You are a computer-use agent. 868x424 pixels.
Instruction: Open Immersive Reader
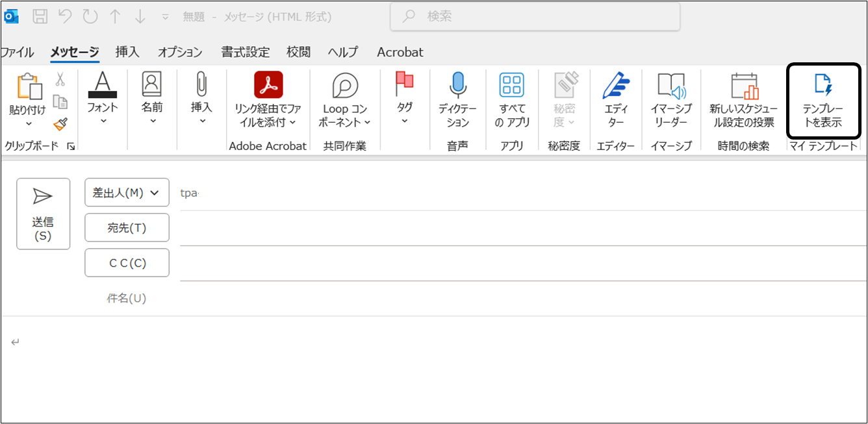(672, 86)
